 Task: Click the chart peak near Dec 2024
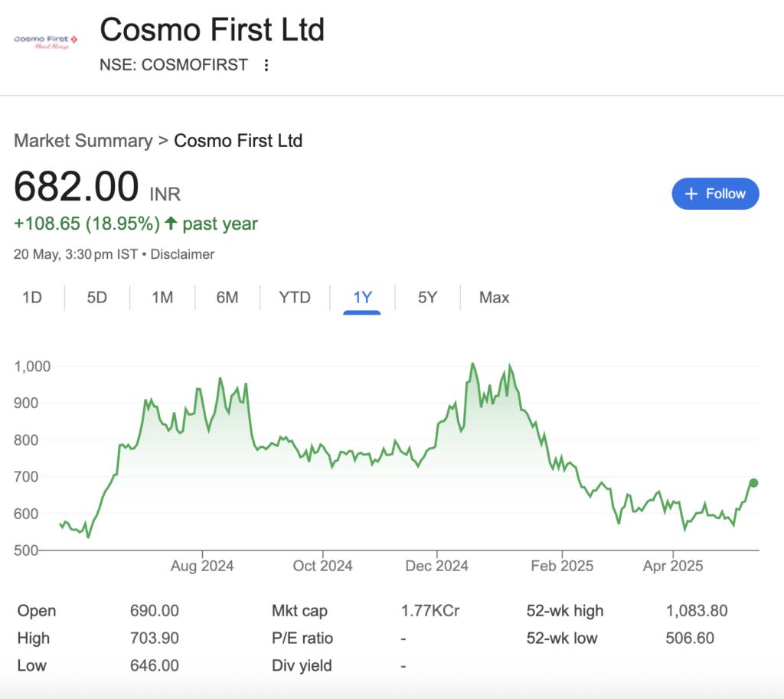click(x=472, y=364)
